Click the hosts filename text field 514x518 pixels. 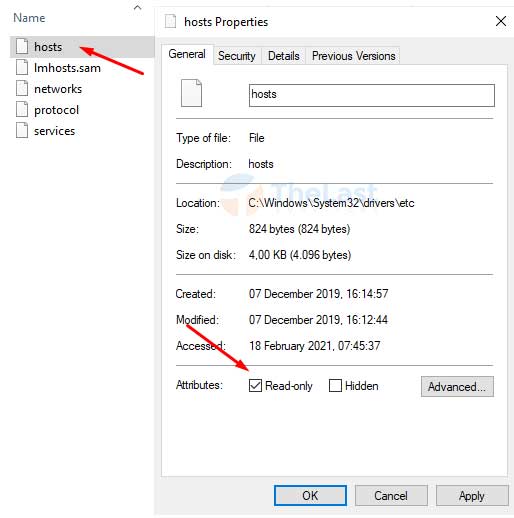(x=372, y=95)
